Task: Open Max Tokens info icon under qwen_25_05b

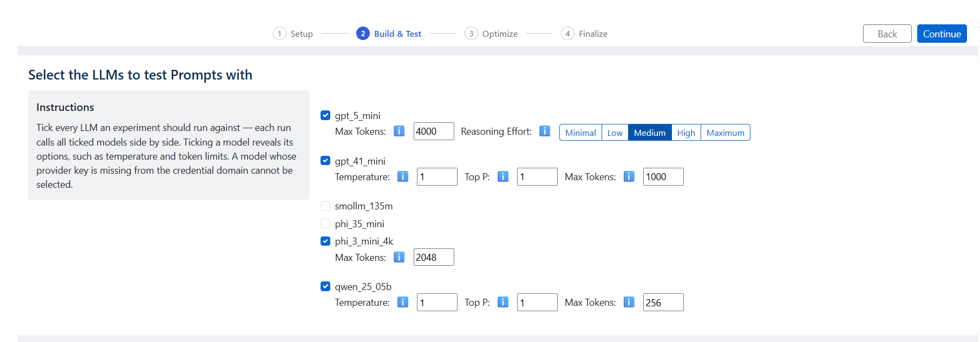Action: [629, 302]
